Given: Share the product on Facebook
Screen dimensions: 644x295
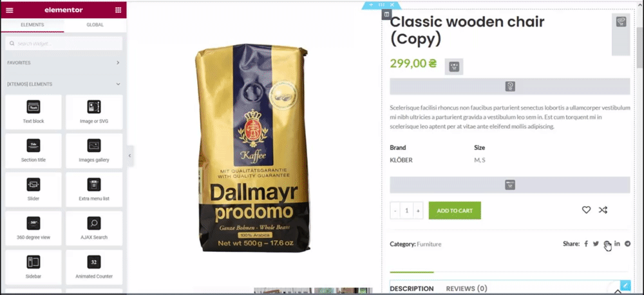Looking at the screenshot, I should tap(586, 243).
